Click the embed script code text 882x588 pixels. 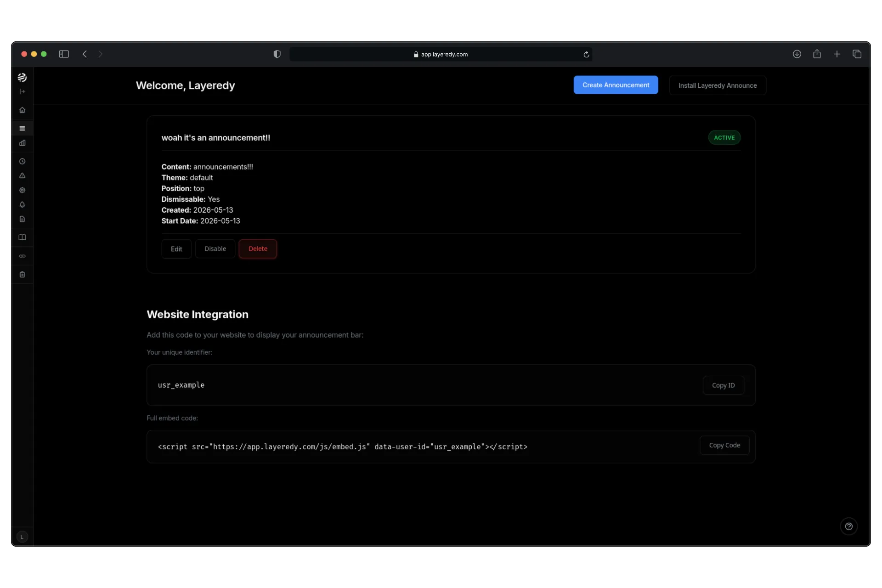pos(343,447)
